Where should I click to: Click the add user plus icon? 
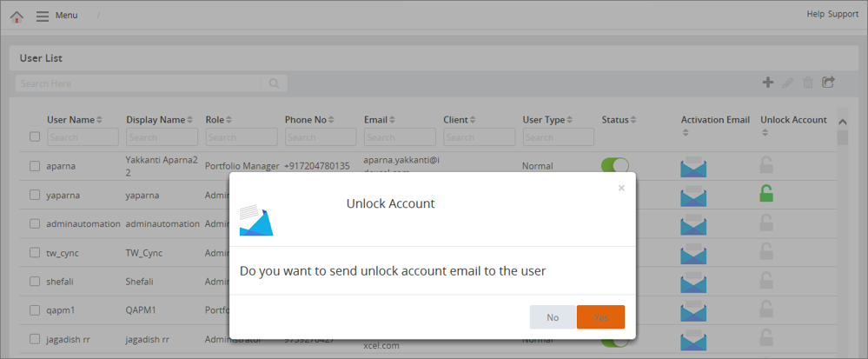click(768, 83)
